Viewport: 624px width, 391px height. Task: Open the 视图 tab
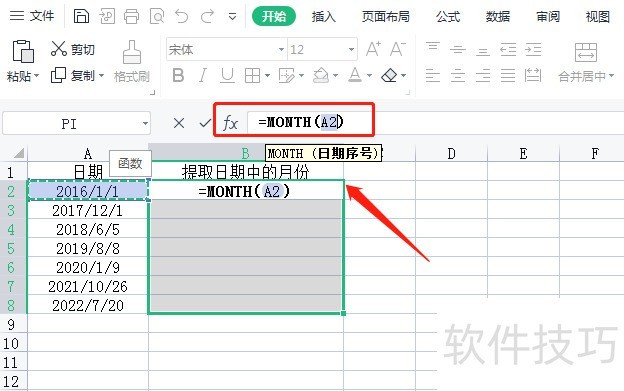tap(597, 17)
